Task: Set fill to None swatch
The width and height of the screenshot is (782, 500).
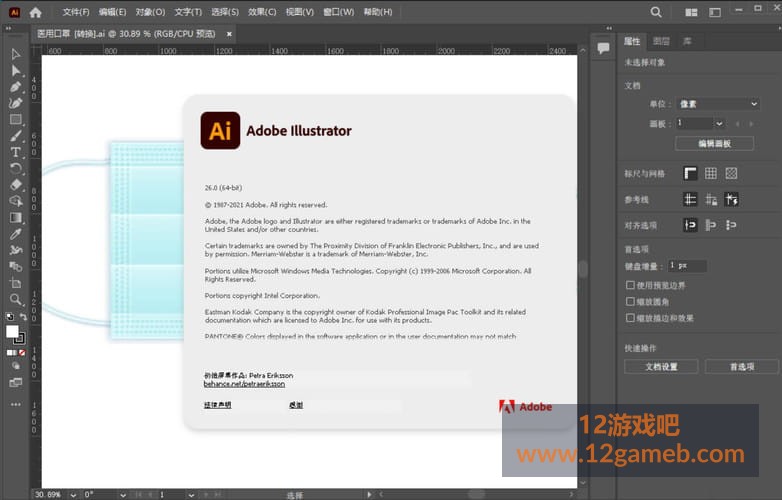Action: [22, 352]
